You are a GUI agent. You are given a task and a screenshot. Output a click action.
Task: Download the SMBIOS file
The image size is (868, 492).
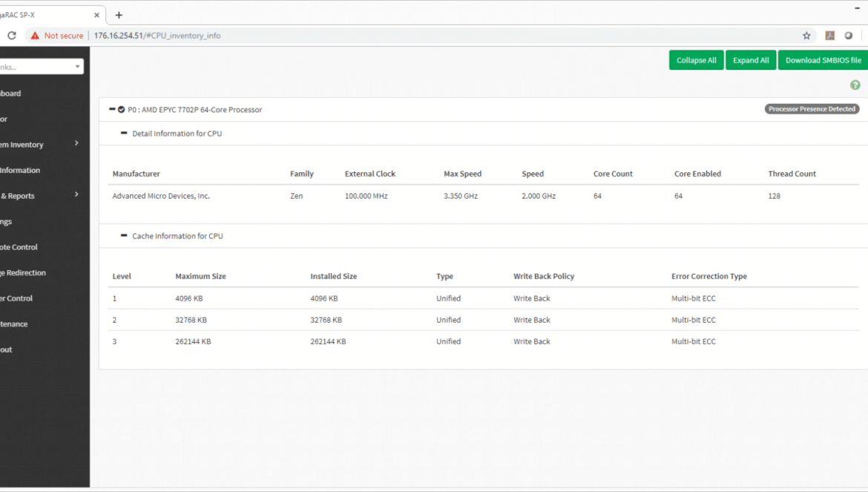click(x=823, y=60)
